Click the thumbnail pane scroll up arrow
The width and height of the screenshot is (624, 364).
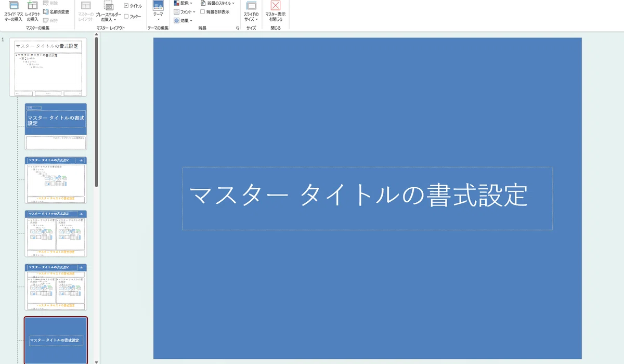(x=96, y=34)
